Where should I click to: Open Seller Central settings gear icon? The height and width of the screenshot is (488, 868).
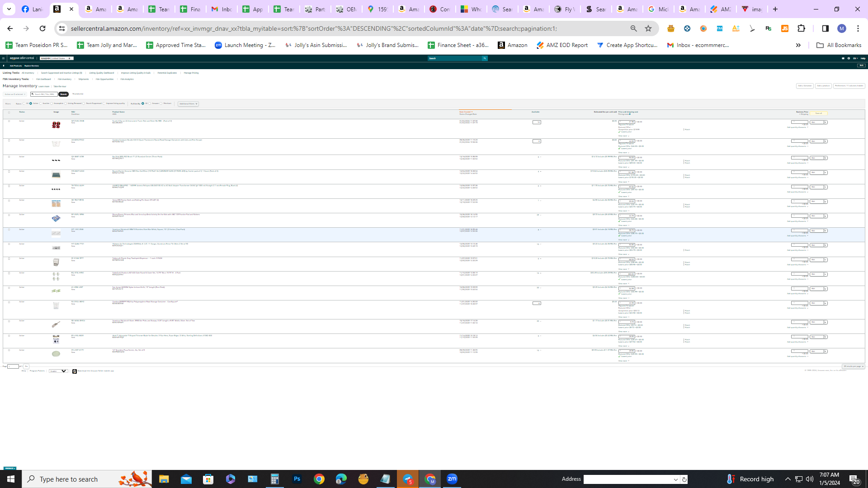[x=849, y=58]
